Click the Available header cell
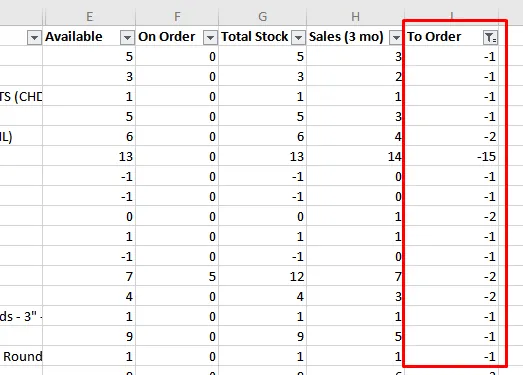Screen dimensions: 523x375 [89, 36]
